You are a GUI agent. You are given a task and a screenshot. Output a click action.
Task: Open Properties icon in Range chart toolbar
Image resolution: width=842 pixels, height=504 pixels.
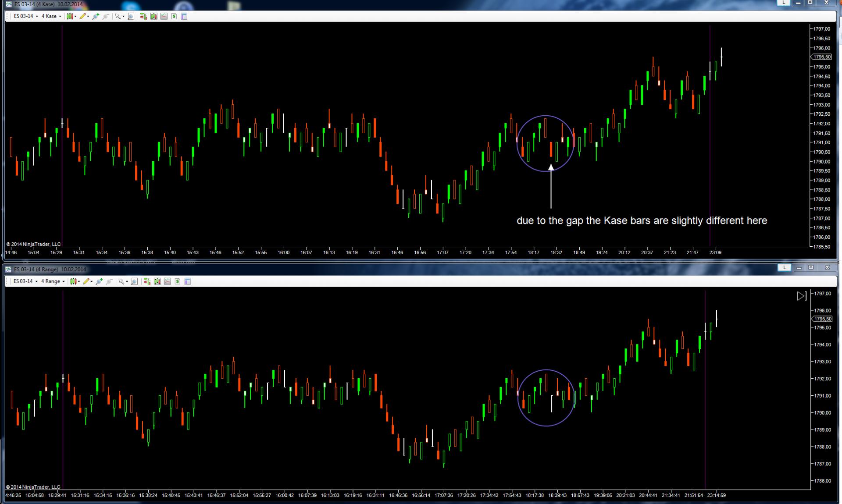(x=188, y=281)
